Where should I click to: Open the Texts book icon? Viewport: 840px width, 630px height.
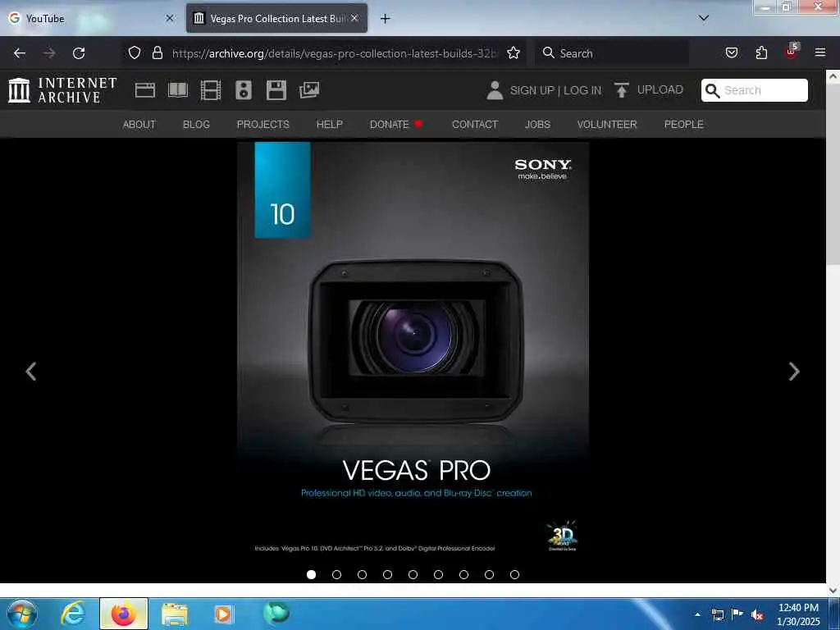(x=178, y=90)
